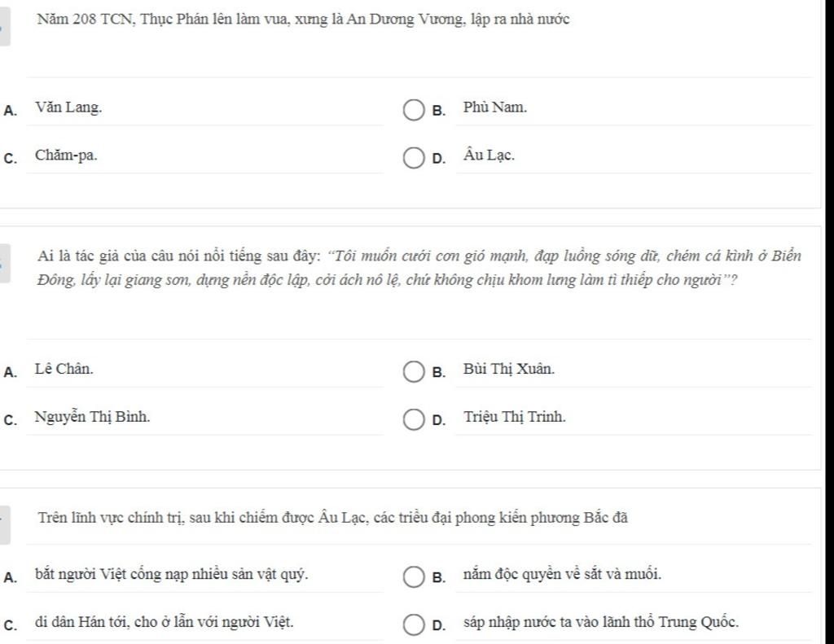Click answer text Bùi Thị Xuân
The height and width of the screenshot is (644, 834).
tap(508, 369)
